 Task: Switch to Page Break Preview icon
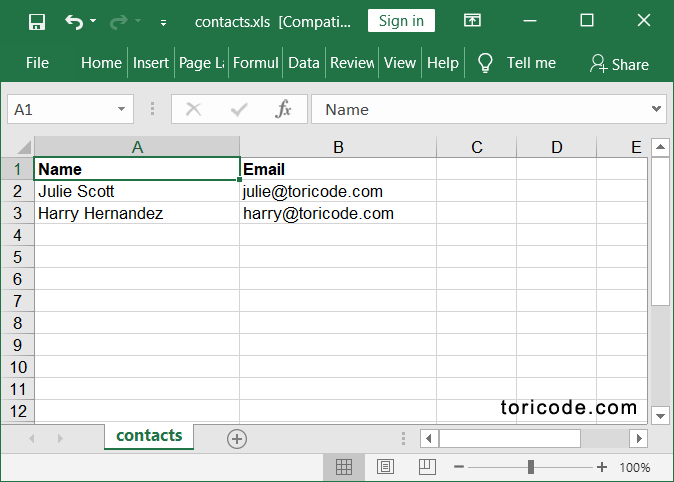[427, 467]
